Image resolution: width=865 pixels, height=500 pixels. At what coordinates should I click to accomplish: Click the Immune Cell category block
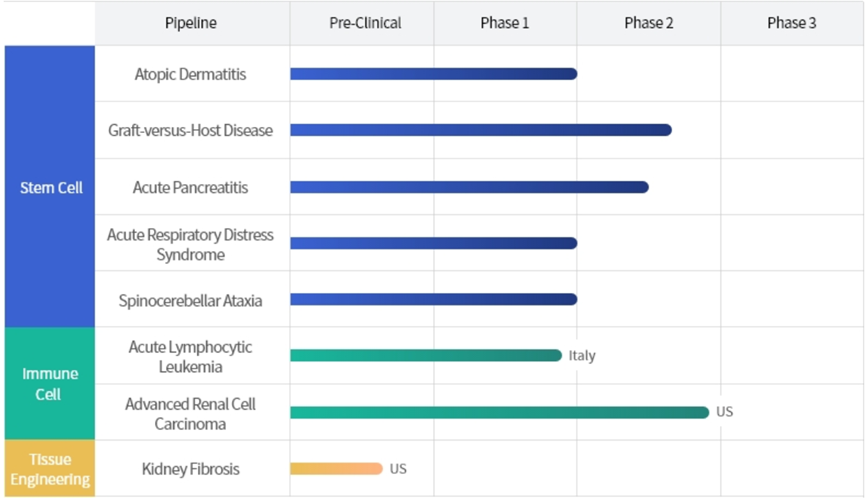(x=51, y=384)
